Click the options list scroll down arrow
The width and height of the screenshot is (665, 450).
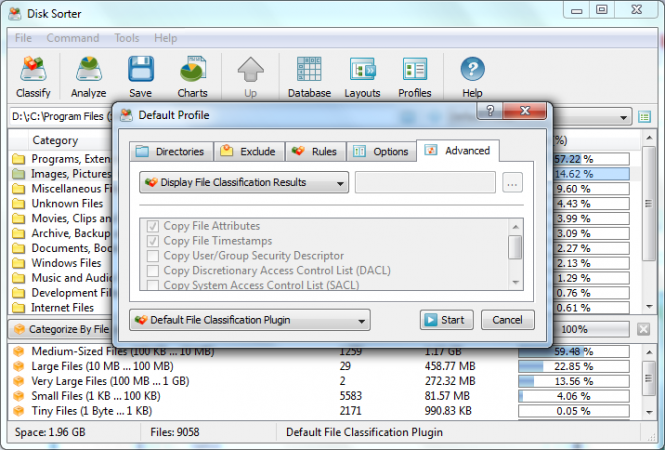515,282
